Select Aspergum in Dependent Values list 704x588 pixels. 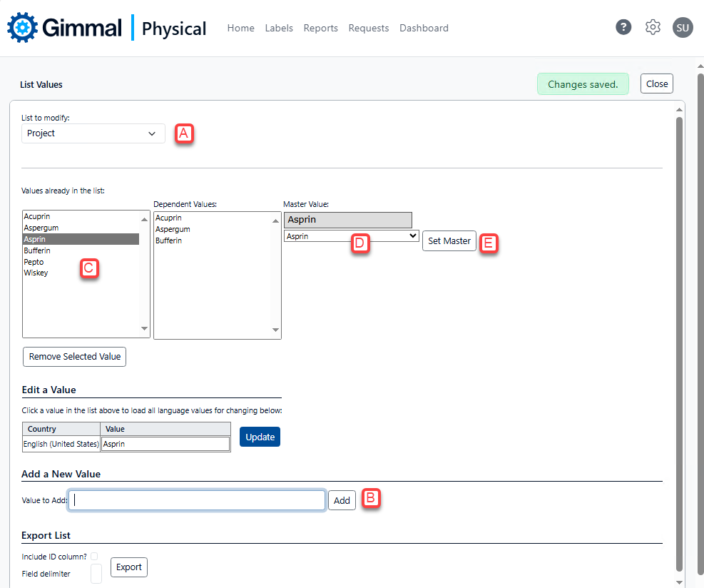173,229
